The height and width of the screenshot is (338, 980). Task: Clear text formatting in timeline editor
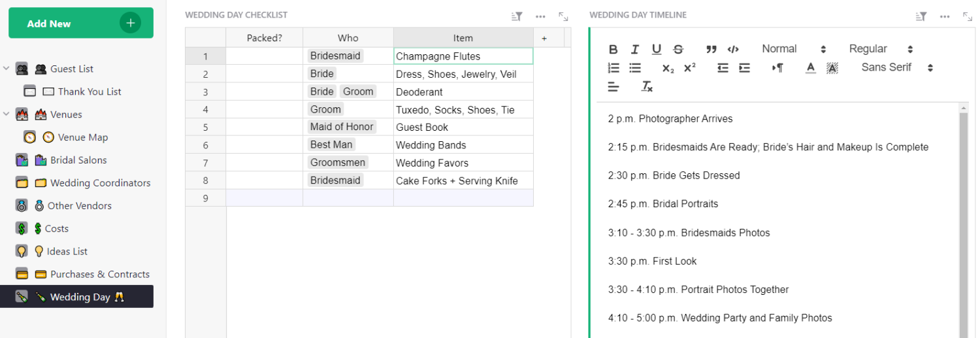(x=647, y=86)
